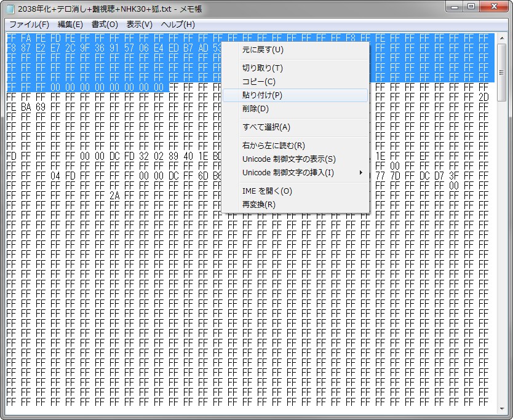This screenshot has width=513, height=420.
Task: Click すべて選択(A) context menu entry
Action: click(266, 127)
